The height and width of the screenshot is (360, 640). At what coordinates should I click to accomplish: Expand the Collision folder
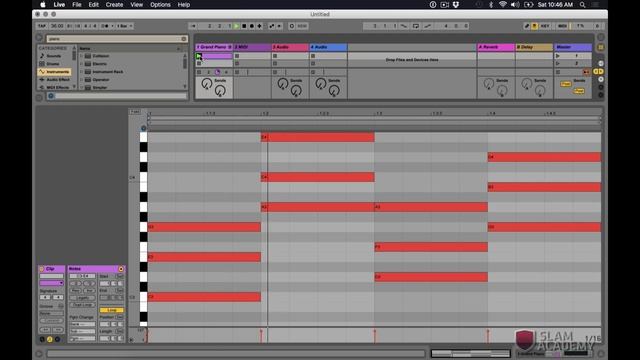coord(82,56)
